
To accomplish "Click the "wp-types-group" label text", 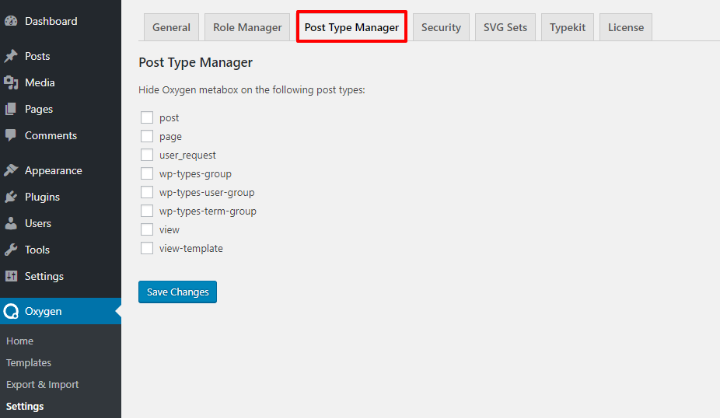I will [x=195, y=174].
